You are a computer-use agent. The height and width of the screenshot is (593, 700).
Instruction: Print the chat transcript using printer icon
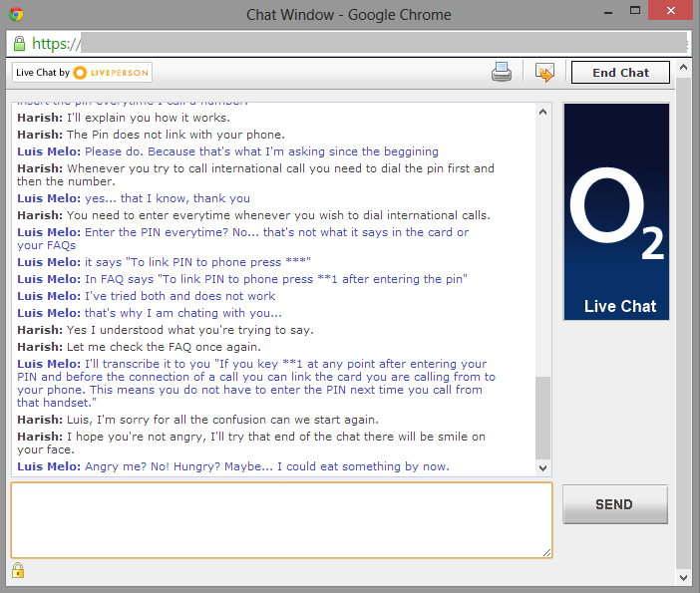[x=501, y=72]
